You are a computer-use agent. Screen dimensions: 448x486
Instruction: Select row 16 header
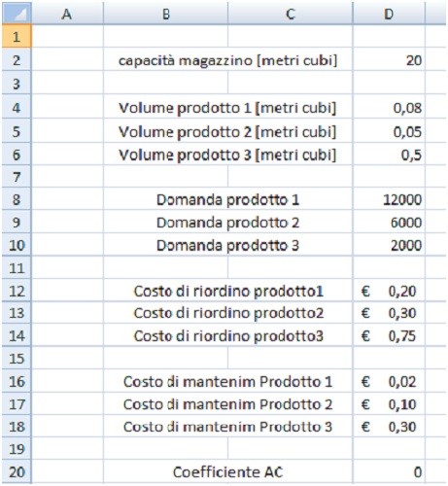[17, 381]
